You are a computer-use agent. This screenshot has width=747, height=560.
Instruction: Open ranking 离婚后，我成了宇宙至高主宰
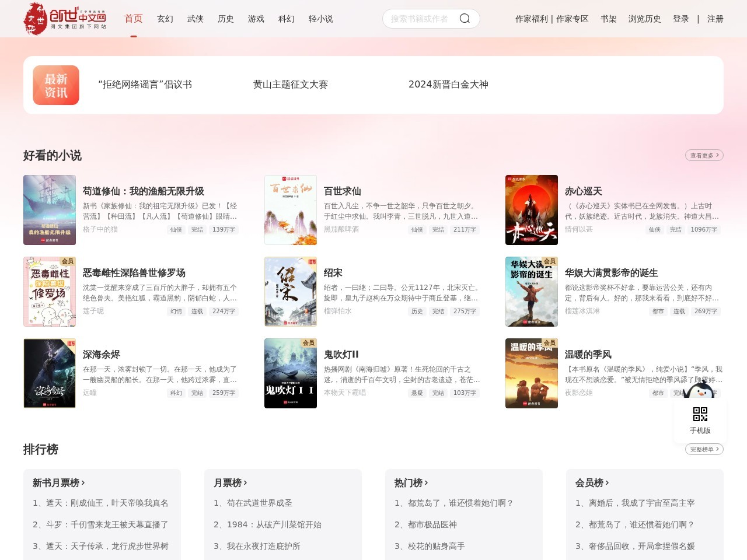(635, 503)
